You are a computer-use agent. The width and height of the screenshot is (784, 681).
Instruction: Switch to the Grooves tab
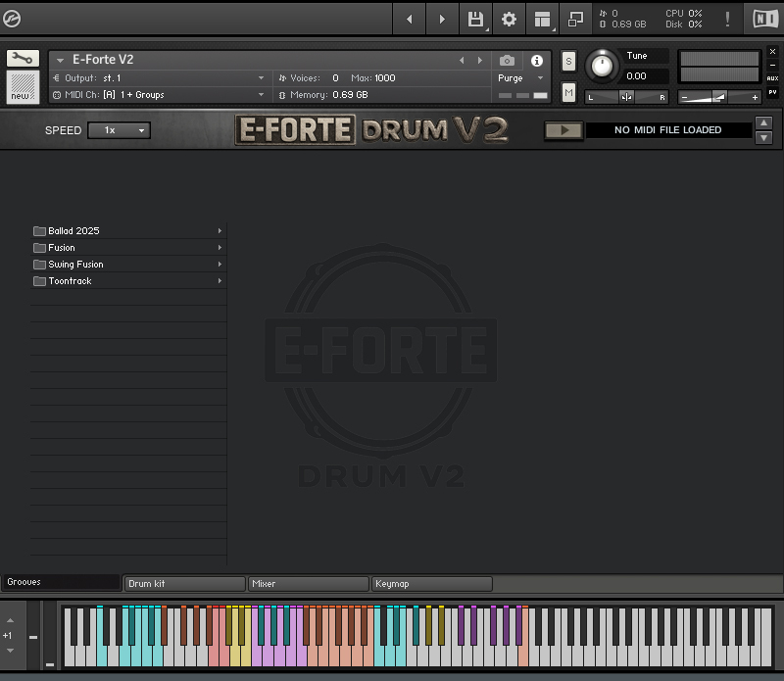[x=61, y=582]
